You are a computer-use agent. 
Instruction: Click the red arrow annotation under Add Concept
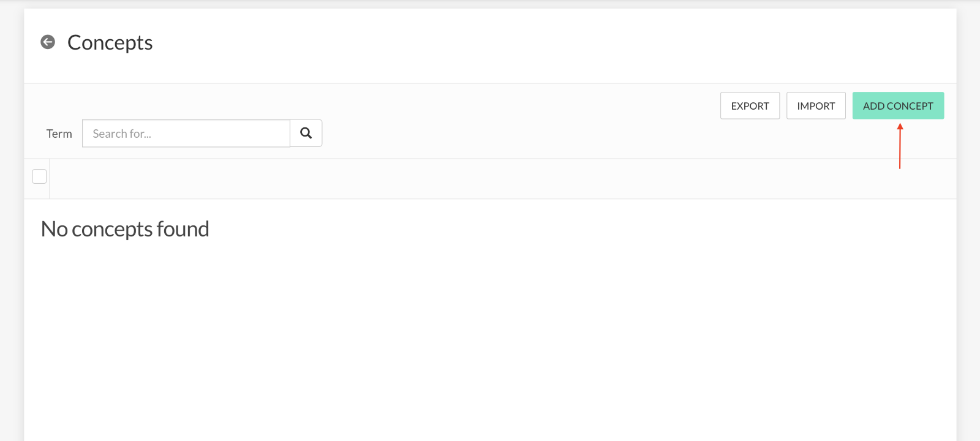coord(900,146)
